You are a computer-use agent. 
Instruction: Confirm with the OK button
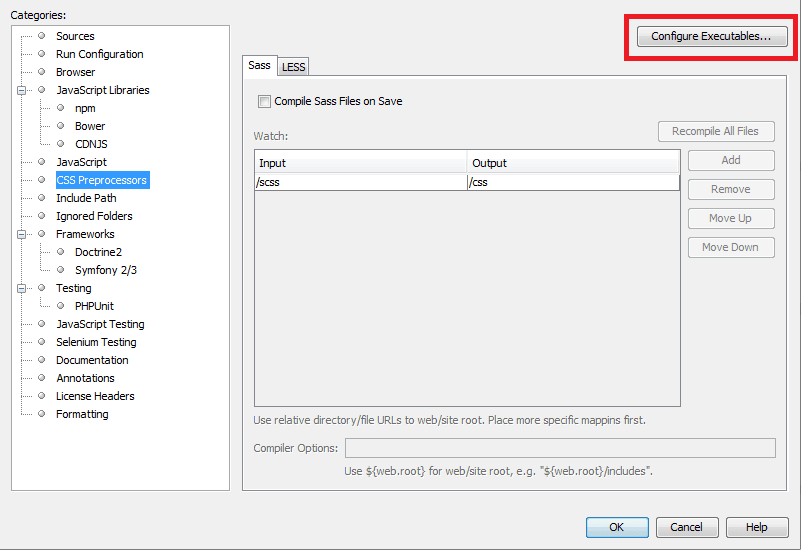pyautogui.click(x=617, y=527)
